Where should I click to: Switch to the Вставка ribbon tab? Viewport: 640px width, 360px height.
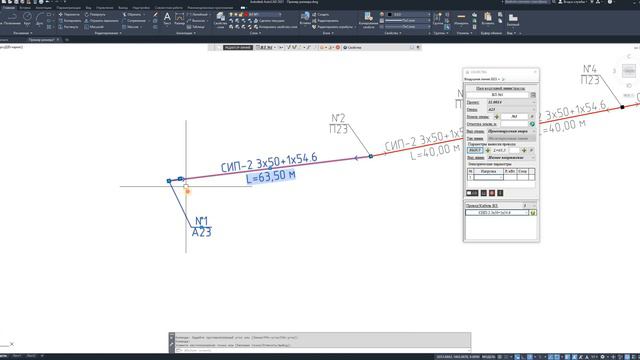[x=25, y=8]
